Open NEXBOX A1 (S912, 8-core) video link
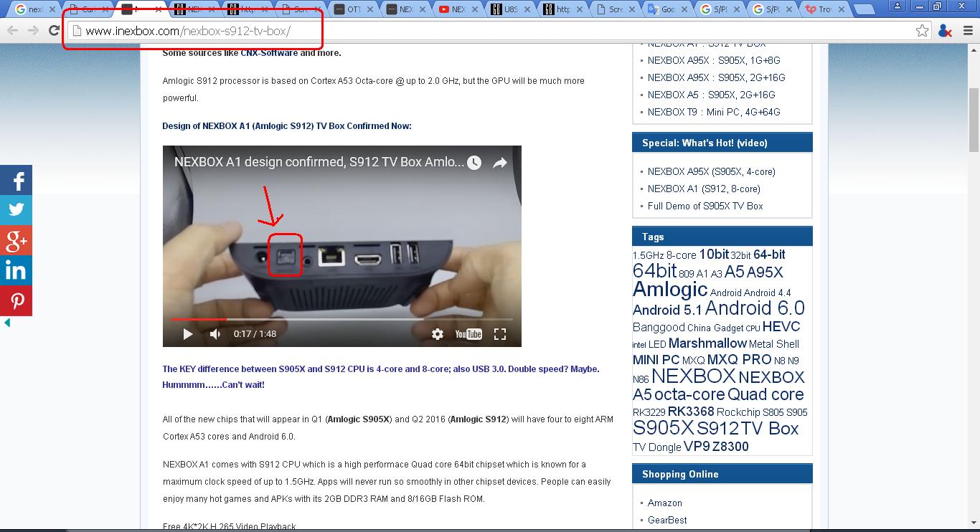The image size is (980, 532). [x=704, y=189]
